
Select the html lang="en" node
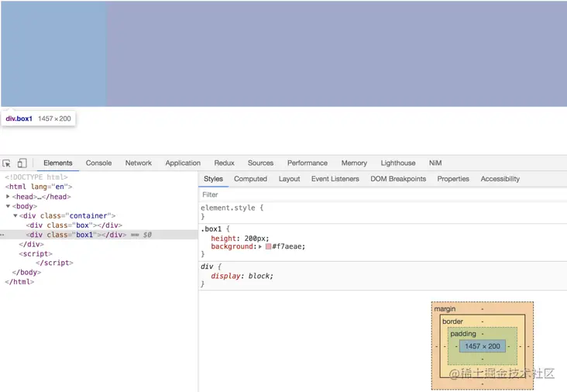tap(39, 187)
